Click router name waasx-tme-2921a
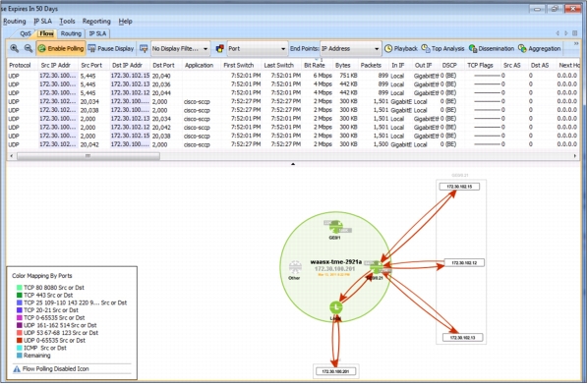The height and width of the screenshot is (385, 588). (x=336, y=262)
